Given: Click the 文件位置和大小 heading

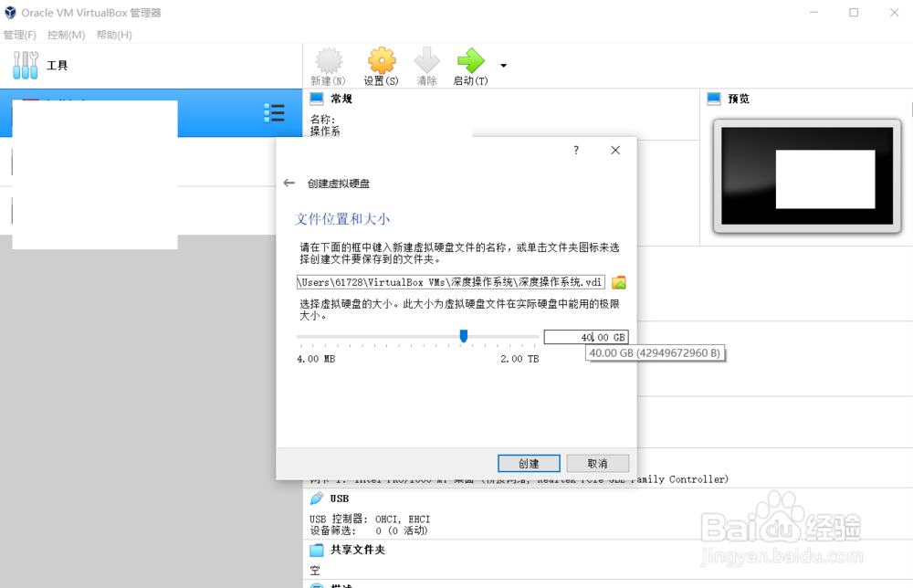Looking at the screenshot, I should [x=342, y=219].
